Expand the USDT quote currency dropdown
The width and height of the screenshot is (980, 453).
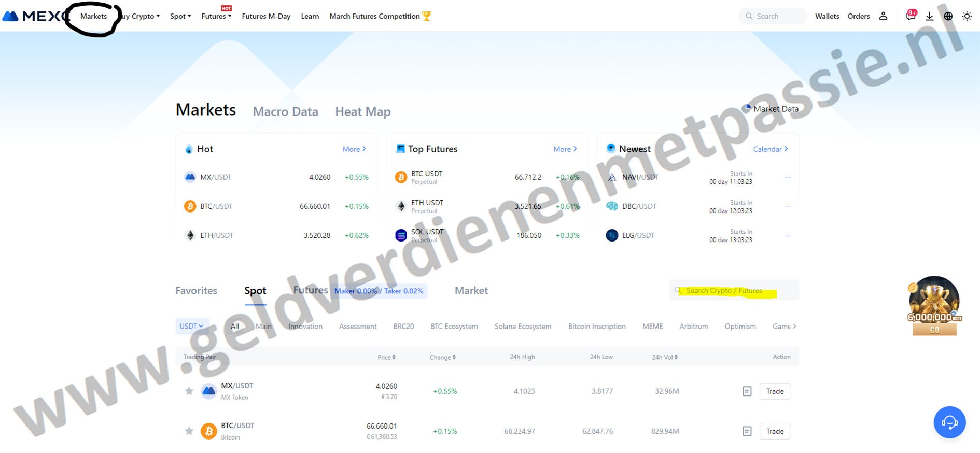point(191,326)
